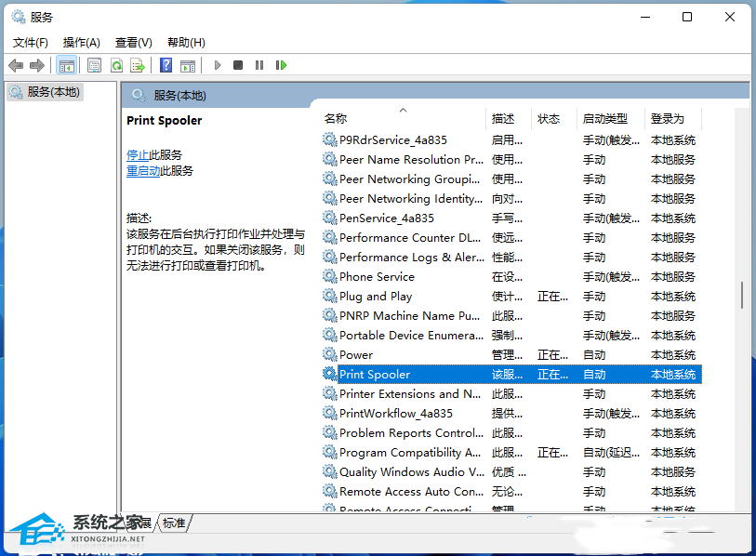Click the gear icon beside PrintWorkflow_4a835
The image size is (756, 556).
330,413
